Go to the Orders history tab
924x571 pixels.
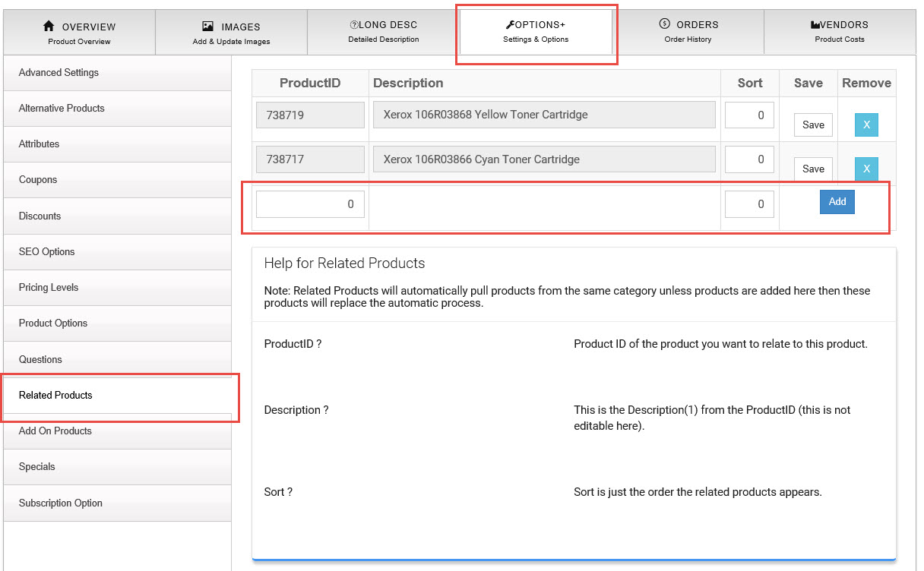(x=688, y=33)
